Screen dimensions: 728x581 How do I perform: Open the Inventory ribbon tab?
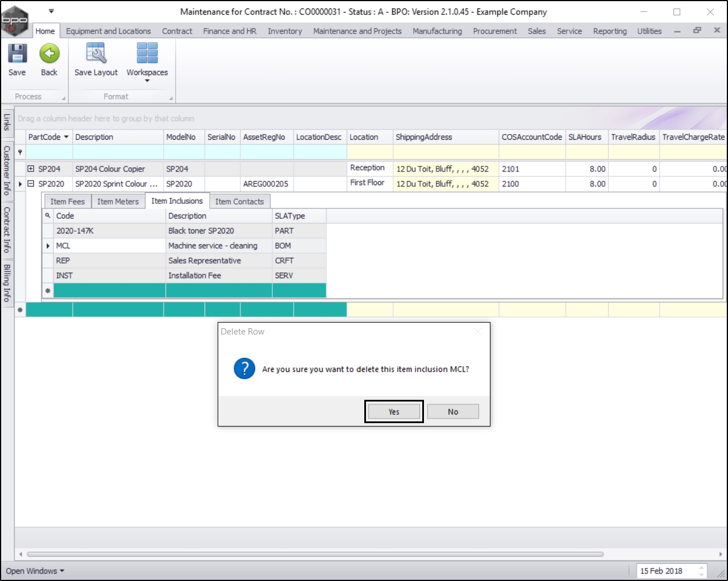(285, 31)
